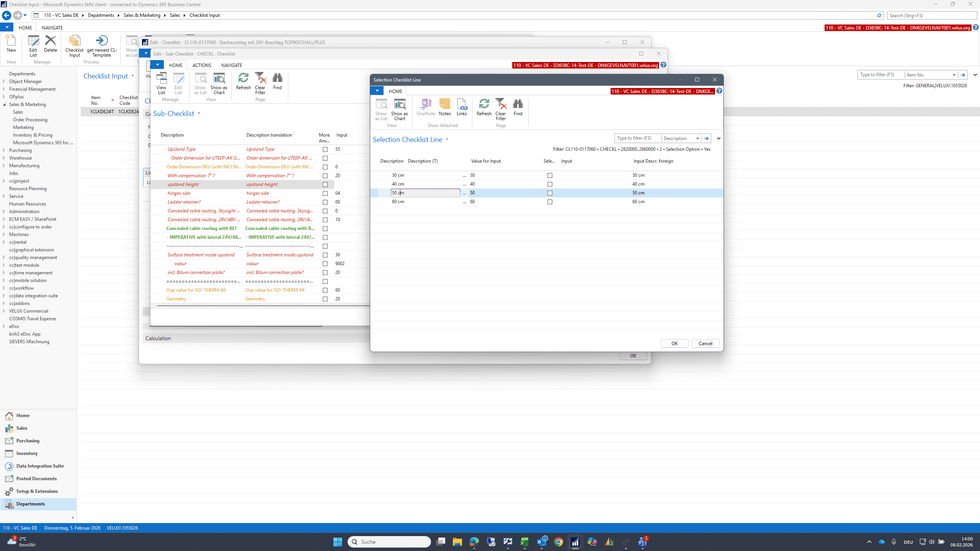Screen dimensions: 980x551
Task: Click Type to filter field in Selection Checklist Line
Action: coord(637,138)
